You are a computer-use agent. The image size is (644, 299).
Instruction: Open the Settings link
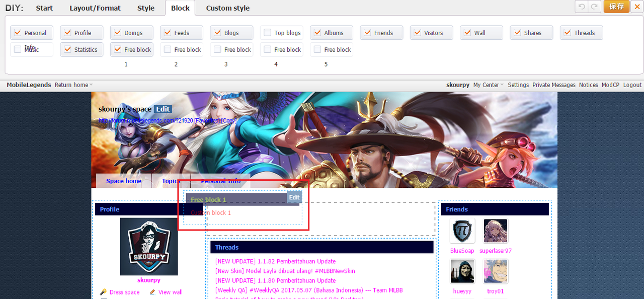point(518,85)
